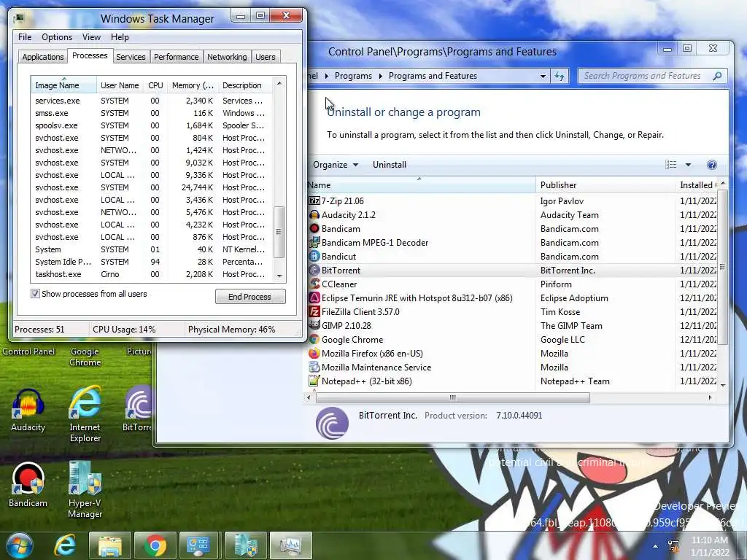
Task: Open the View menu in Task Manager
Action: click(x=91, y=37)
